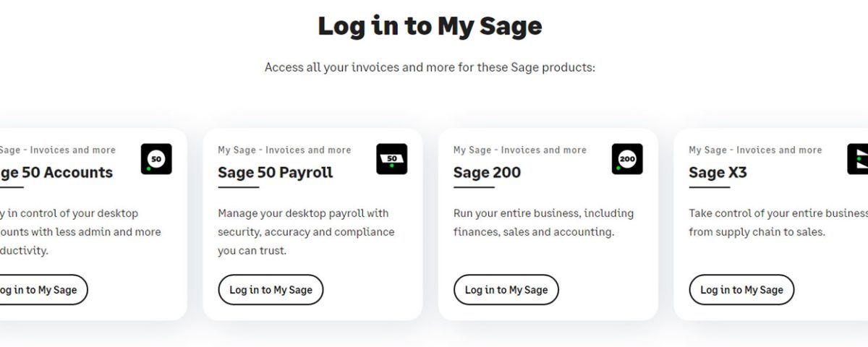Viewport: 868px width, 347px height.
Task: Click 'My Sage - Invoices and more' above Sage 50 Payroll
Action: 284,150
